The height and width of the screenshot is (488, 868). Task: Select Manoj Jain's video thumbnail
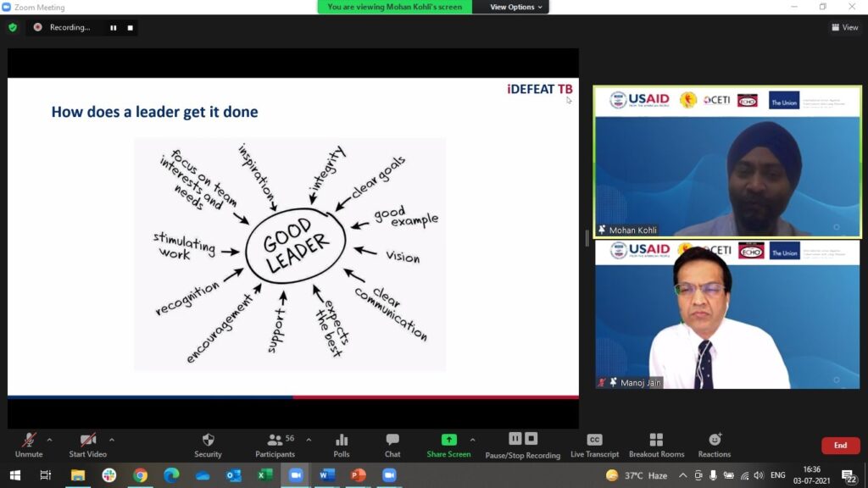pos(726,315)
